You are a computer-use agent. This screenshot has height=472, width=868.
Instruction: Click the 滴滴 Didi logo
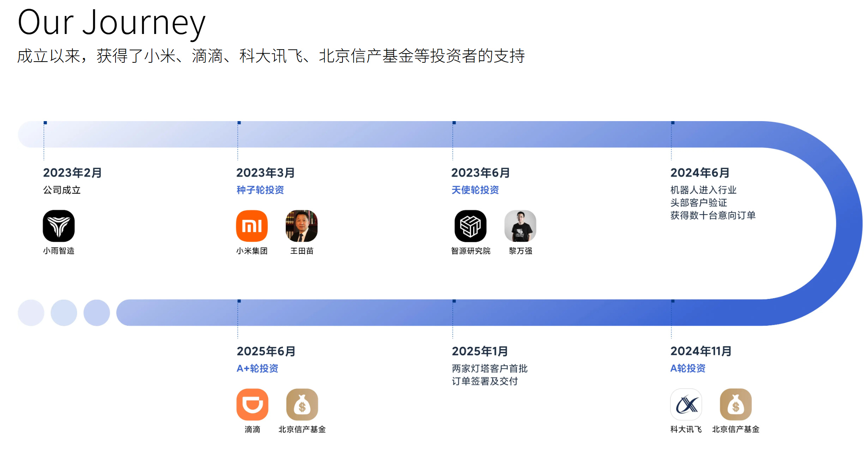click(252, 405)
